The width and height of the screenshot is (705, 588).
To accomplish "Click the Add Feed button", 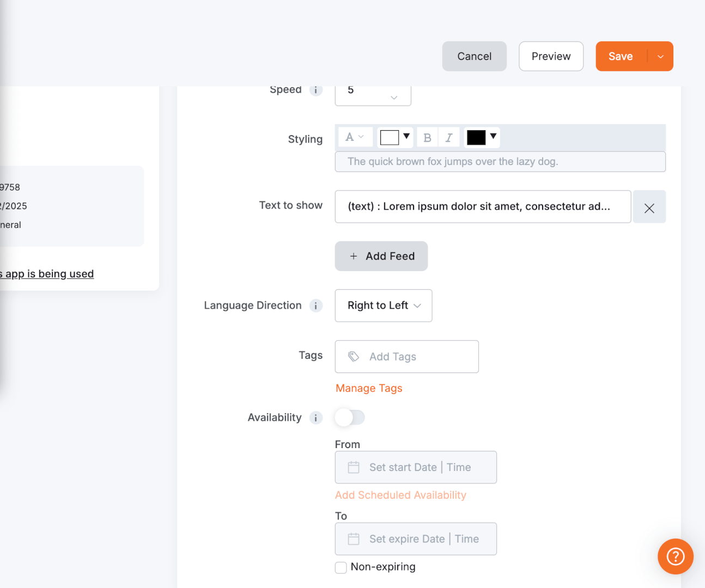I will coord(381,256).
